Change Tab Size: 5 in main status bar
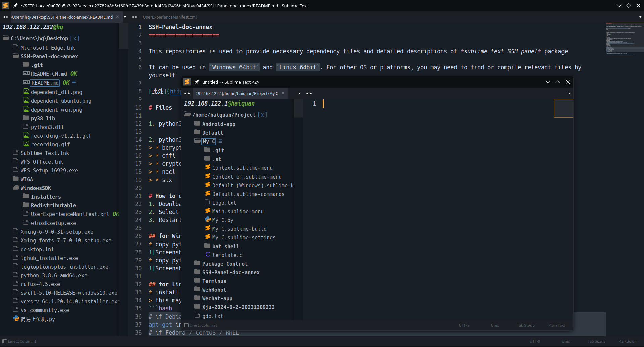This screenshot has width=644, height=347. [x=596, y=341]
